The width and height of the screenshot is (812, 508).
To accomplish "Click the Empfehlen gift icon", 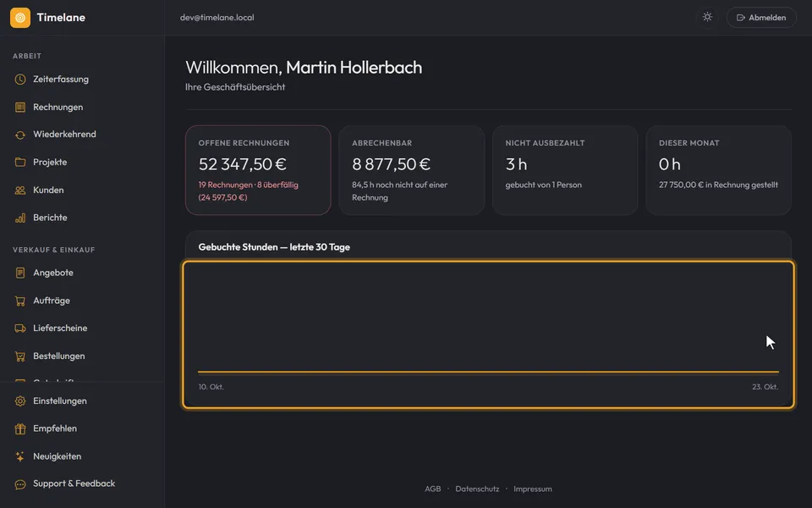I will pyautogui.click(x=20, y=428).
